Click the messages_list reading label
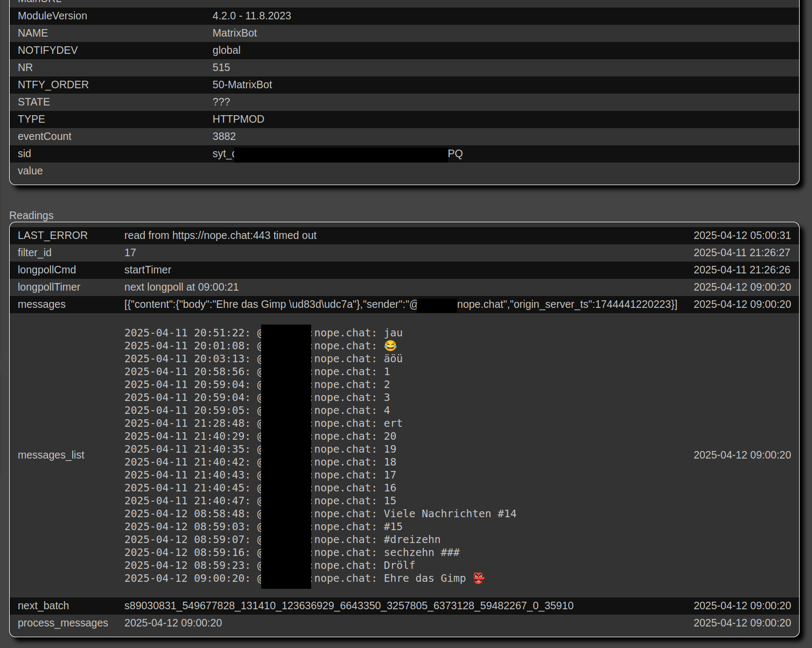 [x=51, y=455]
